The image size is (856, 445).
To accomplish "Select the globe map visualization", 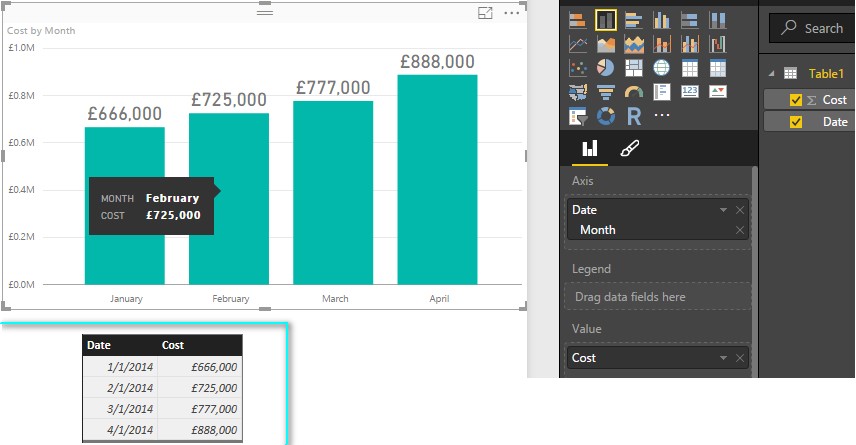I will click(662, 68).
